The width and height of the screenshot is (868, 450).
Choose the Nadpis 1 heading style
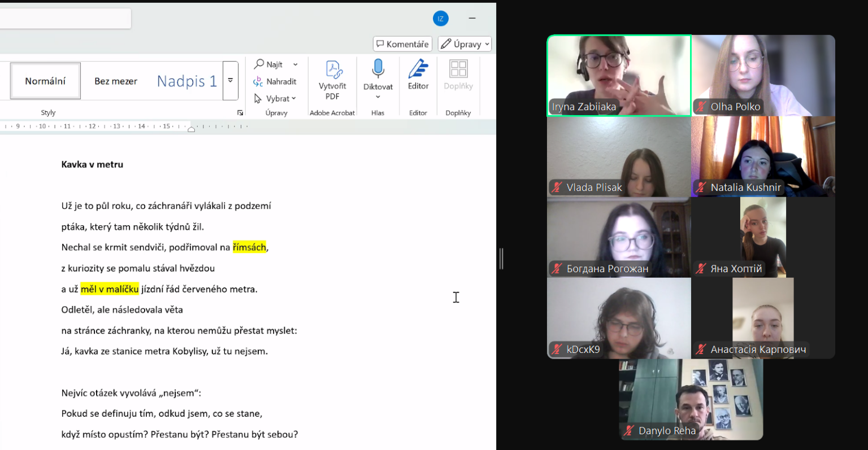point(186,81)
